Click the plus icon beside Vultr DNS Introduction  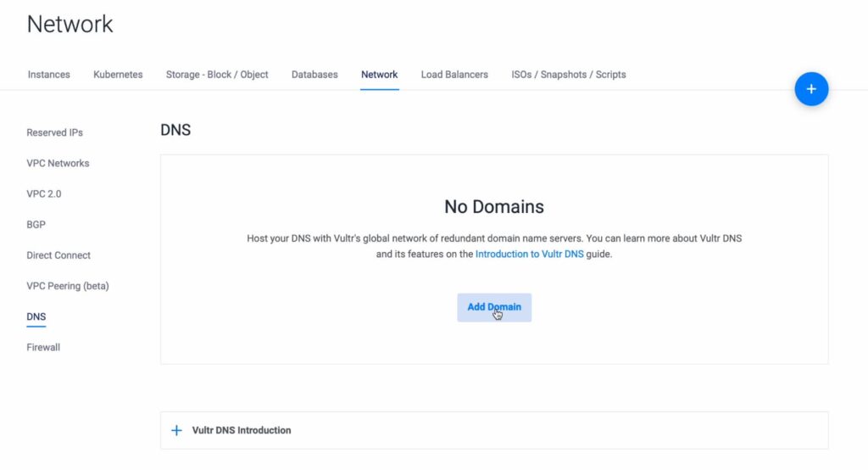(x=176, y=430)
